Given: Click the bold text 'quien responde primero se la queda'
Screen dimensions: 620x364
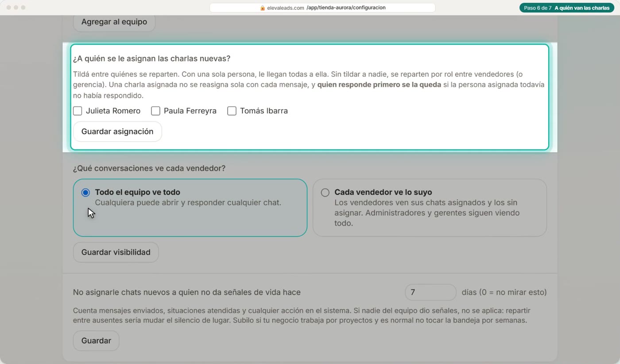Looking at the screenshot, I should 379,85.
